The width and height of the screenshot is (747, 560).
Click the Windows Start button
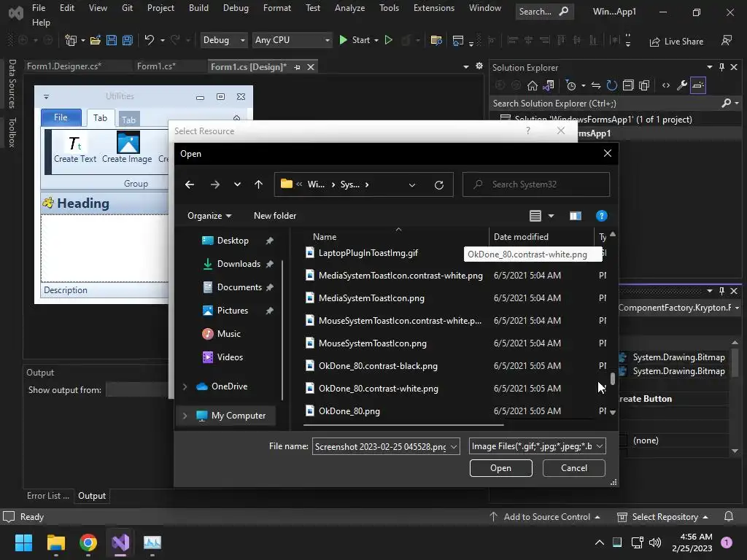coord(23,542)
